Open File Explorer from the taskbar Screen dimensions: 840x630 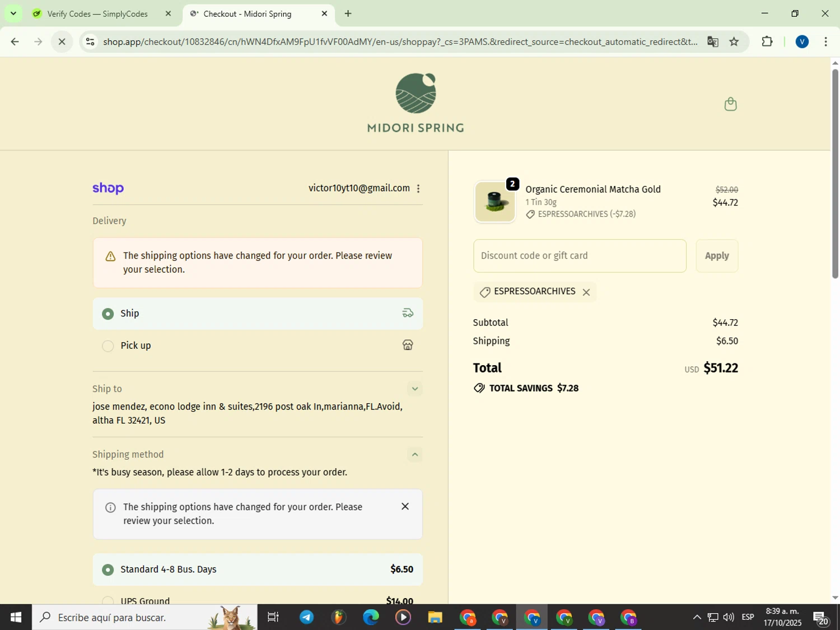(x=435, y=617)
